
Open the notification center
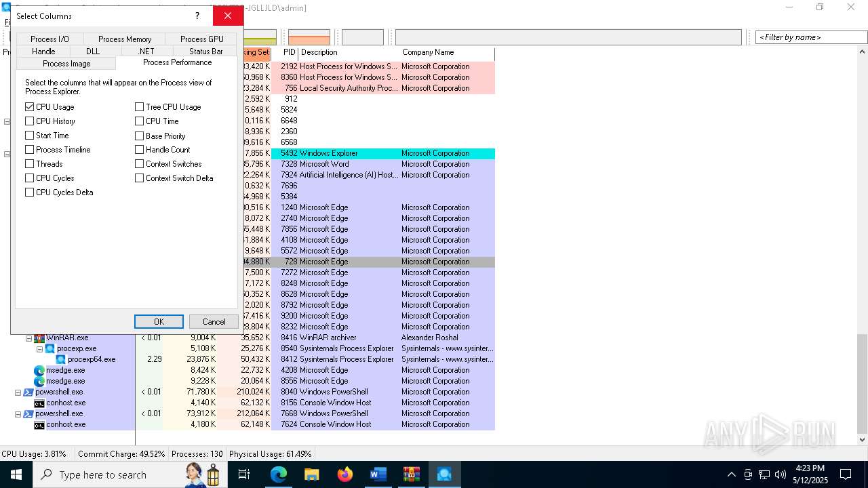[846, 474]
